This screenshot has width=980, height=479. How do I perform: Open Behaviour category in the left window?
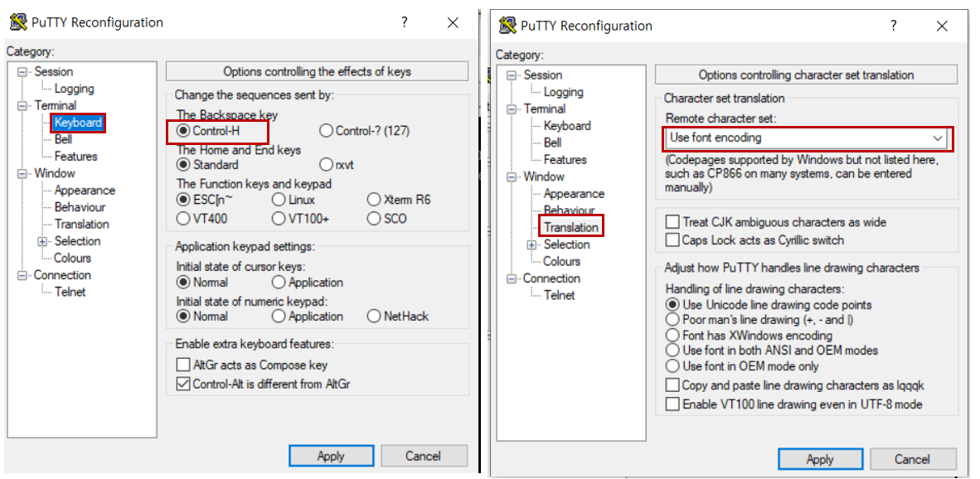tap(80, 207)
